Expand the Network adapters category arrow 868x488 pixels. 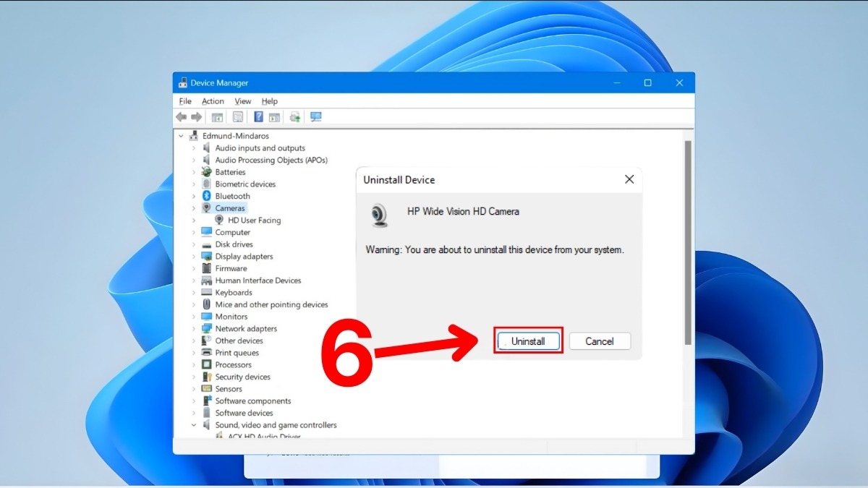(x=194, y=329)
